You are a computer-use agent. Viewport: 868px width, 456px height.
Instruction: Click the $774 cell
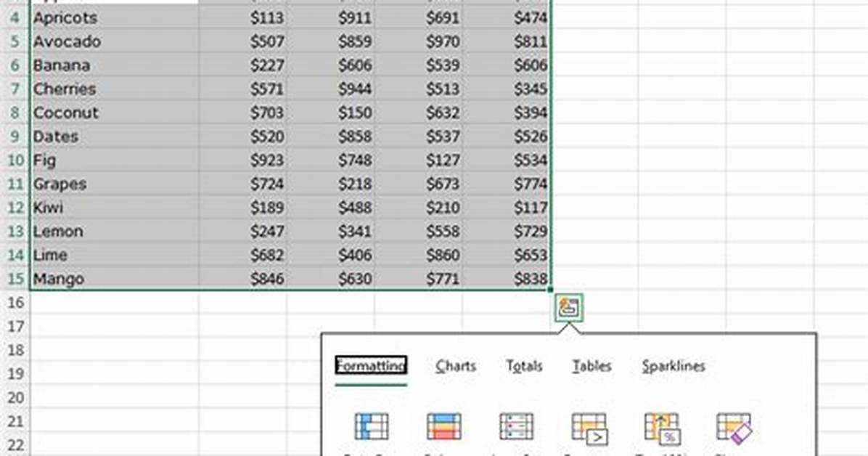pos(507,184)
